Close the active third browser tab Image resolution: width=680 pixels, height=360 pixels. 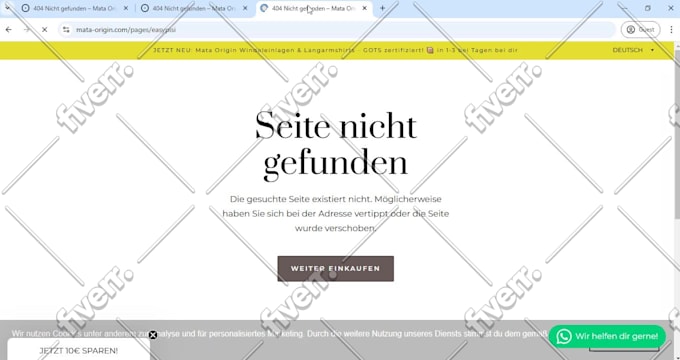pos(364,8)
